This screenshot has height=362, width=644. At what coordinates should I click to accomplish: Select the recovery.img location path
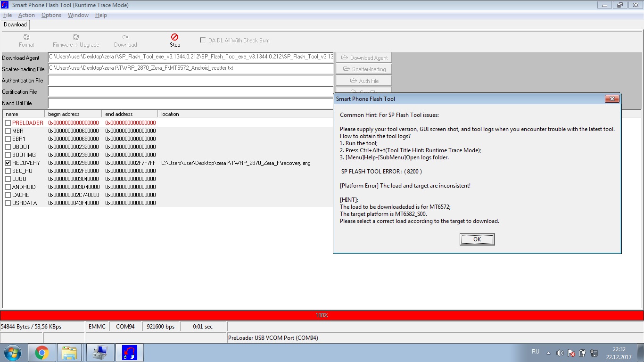coord(236,163)
